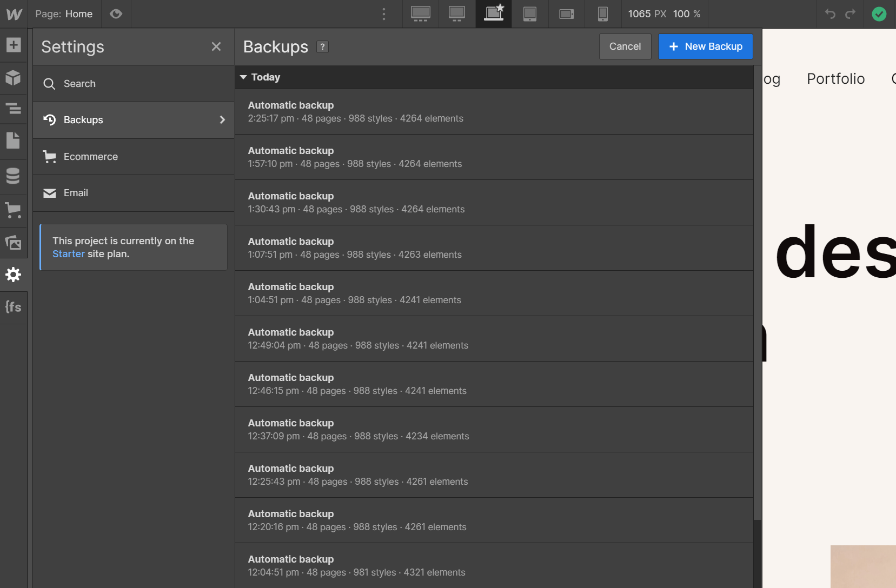The height and width of the screenshot is (588, 896).
Task: Click the redo arrow
Action: point(851,14)
